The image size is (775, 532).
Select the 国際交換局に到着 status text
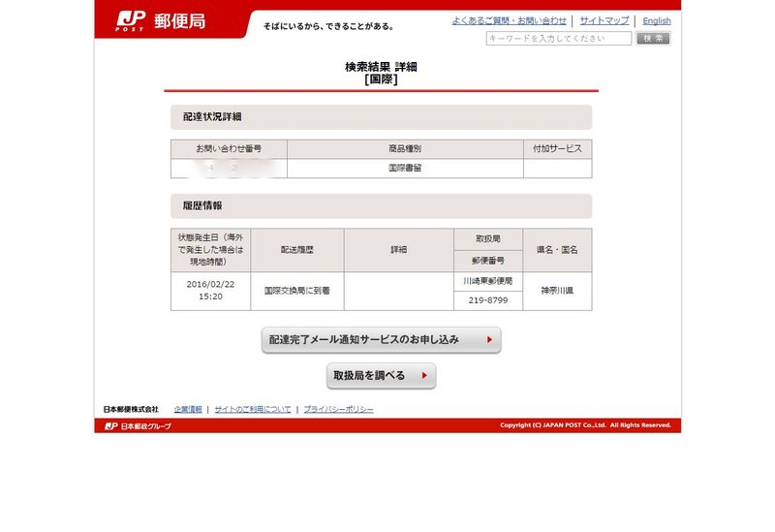coord(297,291)
